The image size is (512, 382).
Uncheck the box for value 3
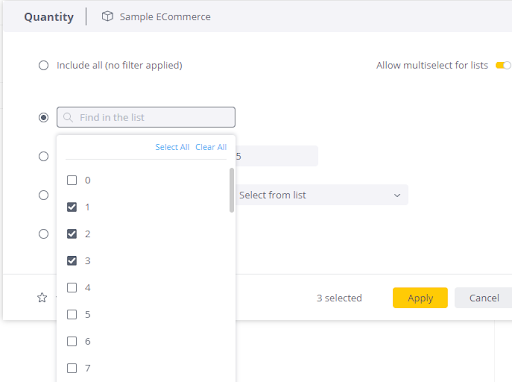(x=72, y=261)
